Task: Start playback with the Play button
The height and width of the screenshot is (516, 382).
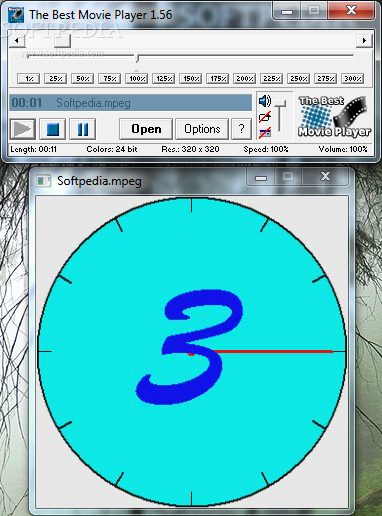Action: click(22, 129)
